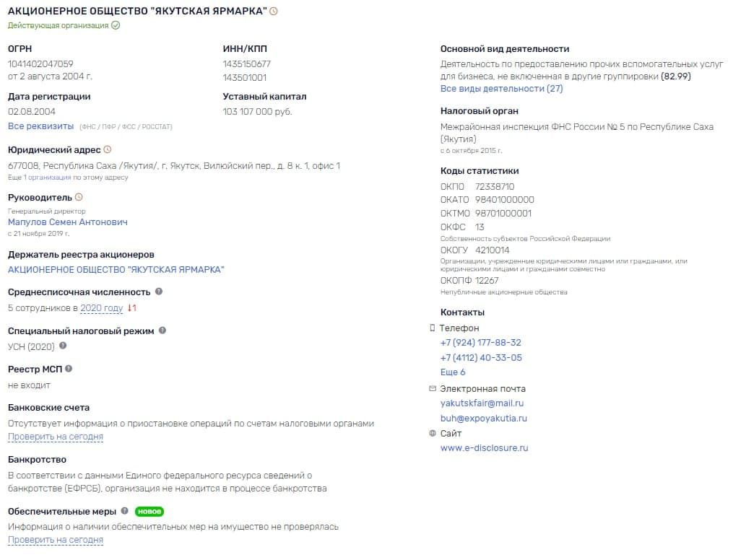Expand Все реквизиты details

coord(40,126)
